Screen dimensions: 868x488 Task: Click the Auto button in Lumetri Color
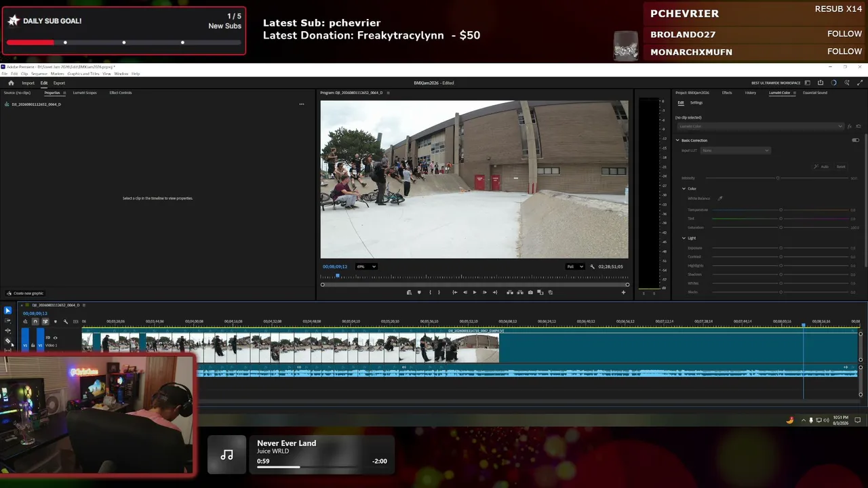click(821, 167)
